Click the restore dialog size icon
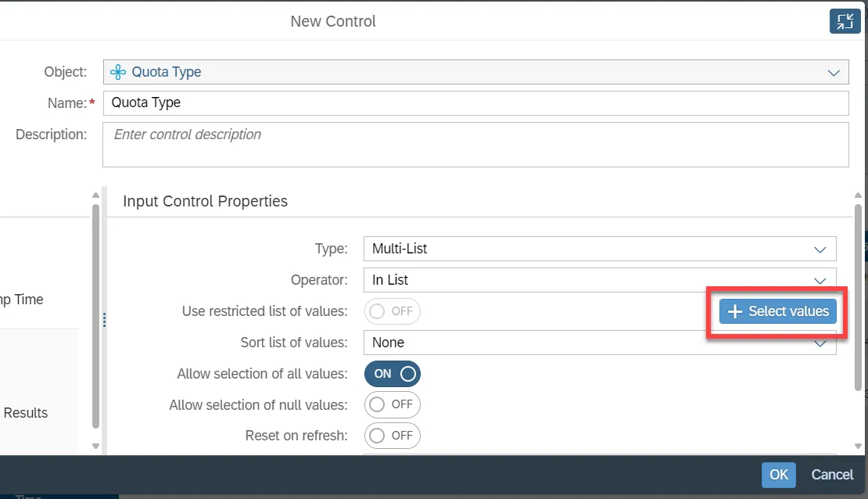 [x=845, y=21]
